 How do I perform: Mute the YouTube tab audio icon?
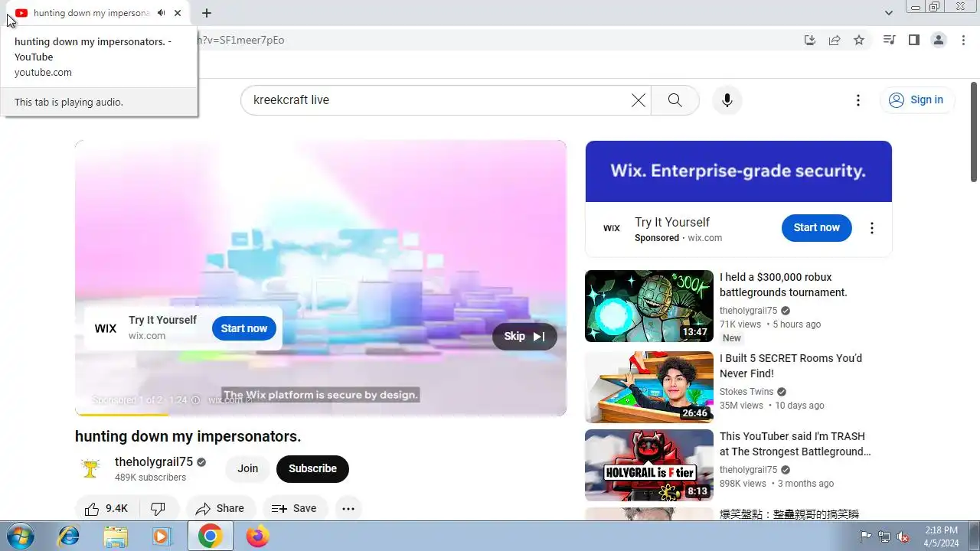click(162, 13)
